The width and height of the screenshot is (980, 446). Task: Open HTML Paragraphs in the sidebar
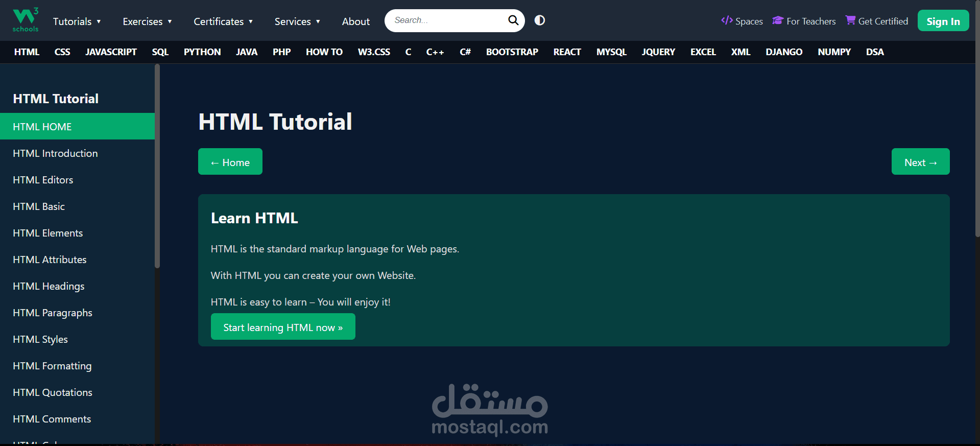tap(77, 313)
